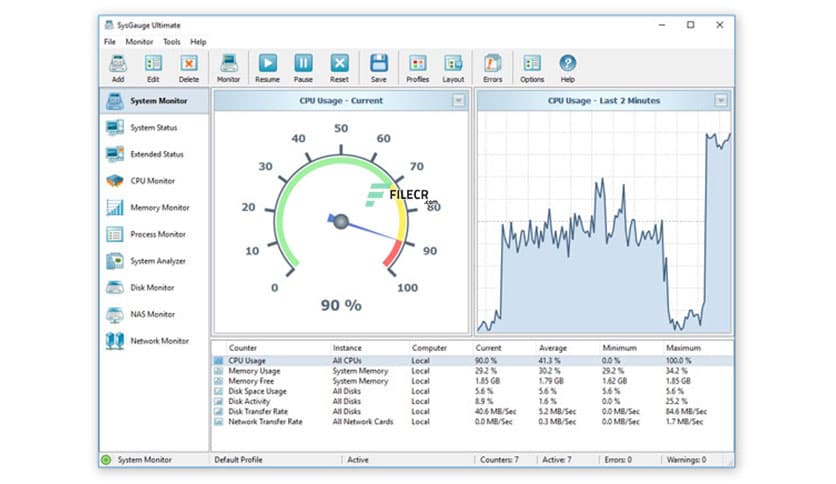Open the Tools menu
This screenshot has width=836, height=484.
pos(172,42)
